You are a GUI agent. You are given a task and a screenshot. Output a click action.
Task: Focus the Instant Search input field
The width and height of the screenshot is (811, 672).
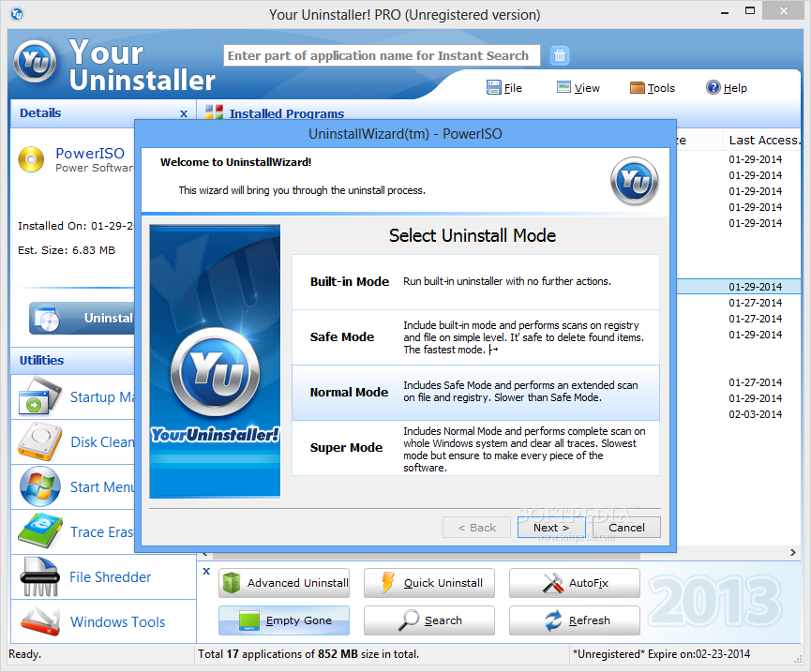coord(382,55)
